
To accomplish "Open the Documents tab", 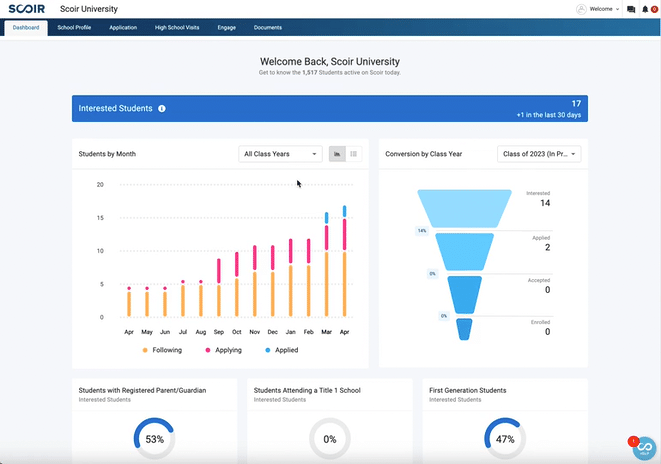I will click(x=268, y=28).
